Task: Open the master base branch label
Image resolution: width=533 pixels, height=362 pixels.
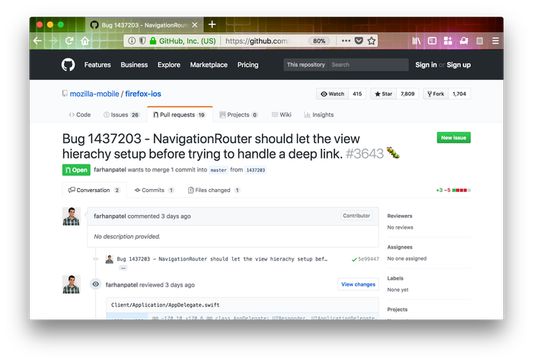Action: point(218,170)
